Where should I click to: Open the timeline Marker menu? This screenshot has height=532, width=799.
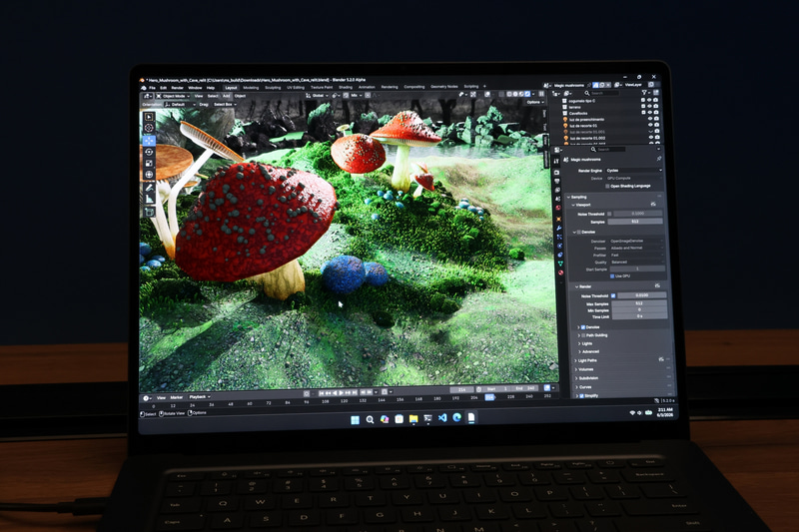pos(177,397)
